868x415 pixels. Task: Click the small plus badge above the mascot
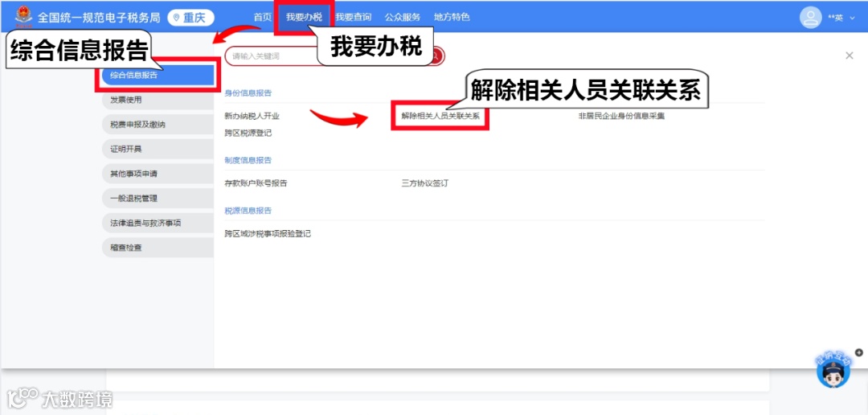pos(858,352)
